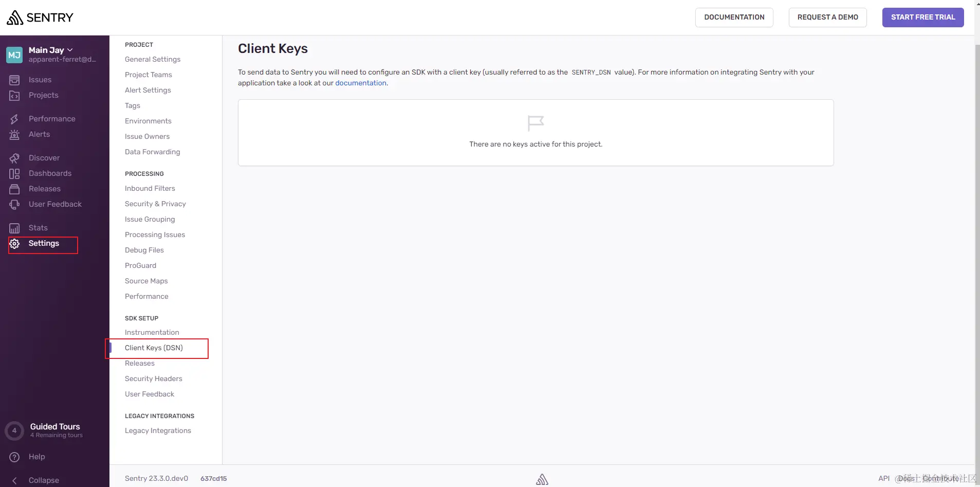Open Dashboards via its grid icon
This screenshot has height=487, width=980.
14,174
